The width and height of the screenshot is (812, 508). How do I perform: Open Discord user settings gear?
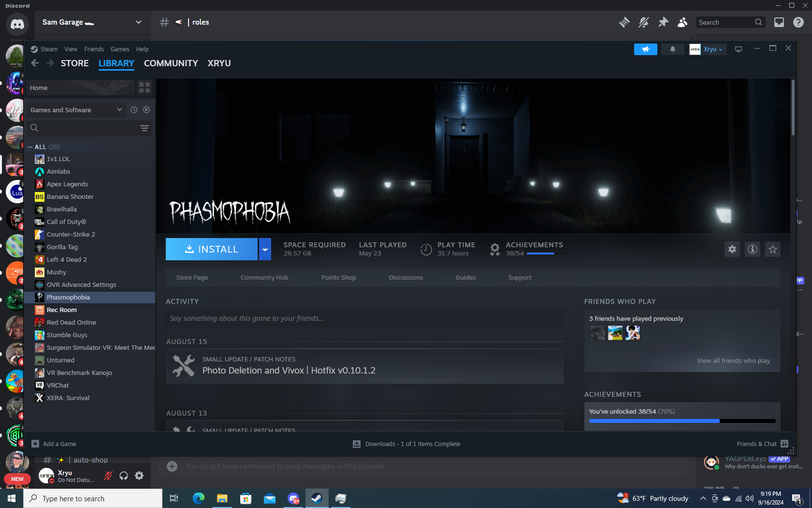pos(139,476)
